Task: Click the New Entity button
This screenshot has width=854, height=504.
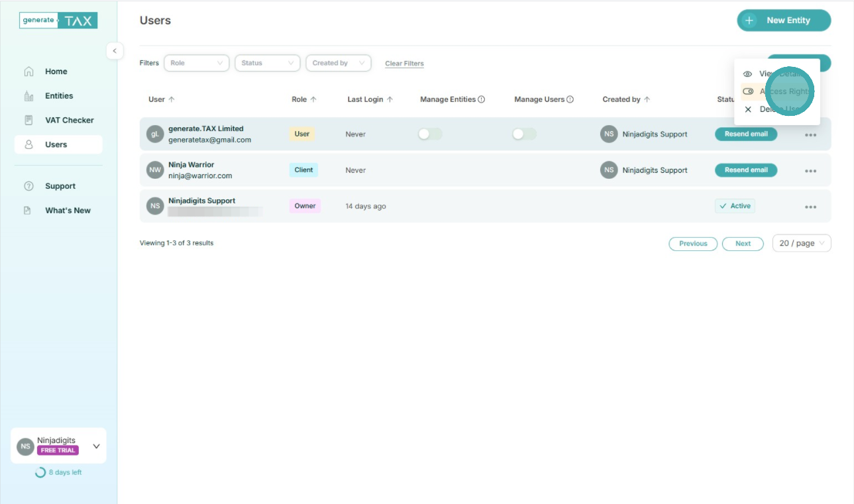Action: coord(783,21)
